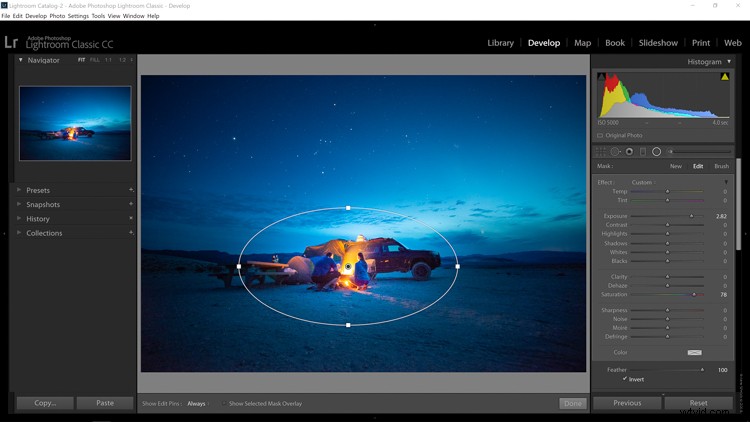The image size is (750, 422).
Task: Open the Tools menu
Action: pyautogui.click(x=98, y=16)
